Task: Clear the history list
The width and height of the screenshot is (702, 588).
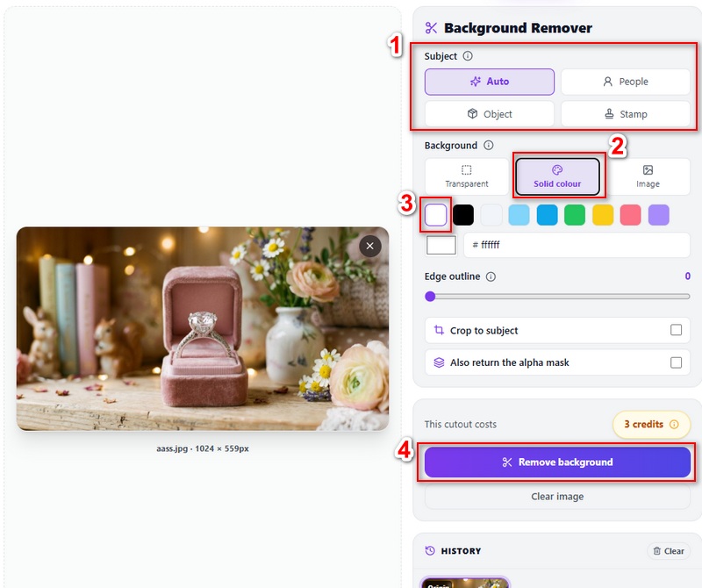Action: click(x=669, y=551)
